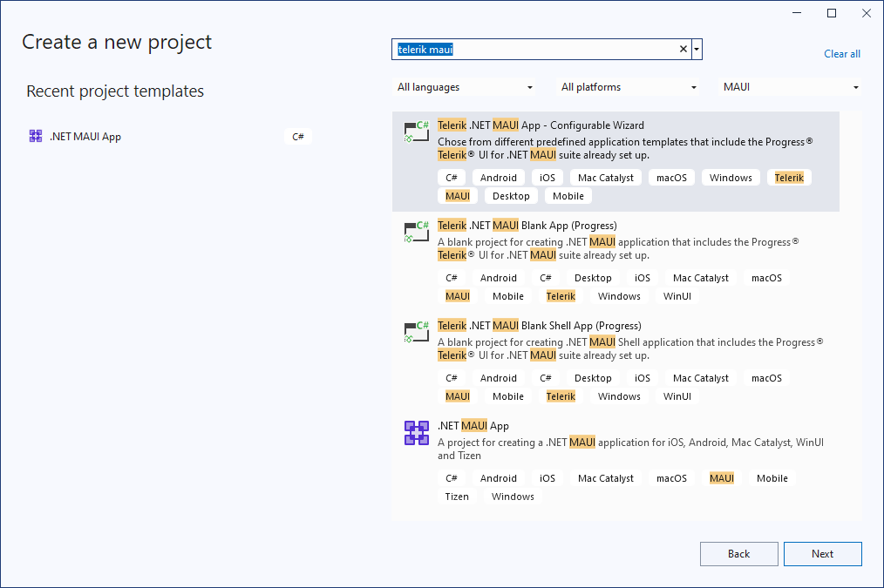Click the Next button
This screenshot has height=588, width=884.
coord(822,553)
